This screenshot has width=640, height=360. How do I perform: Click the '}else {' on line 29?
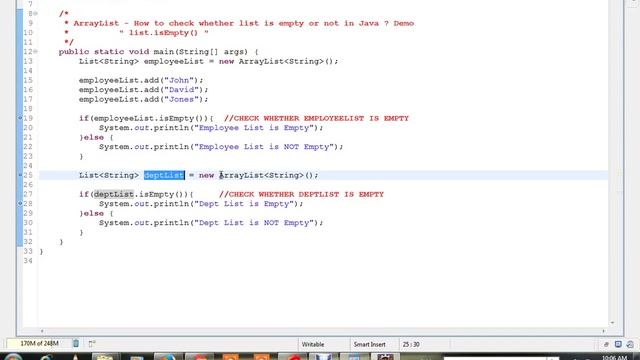tap(96, 213)
